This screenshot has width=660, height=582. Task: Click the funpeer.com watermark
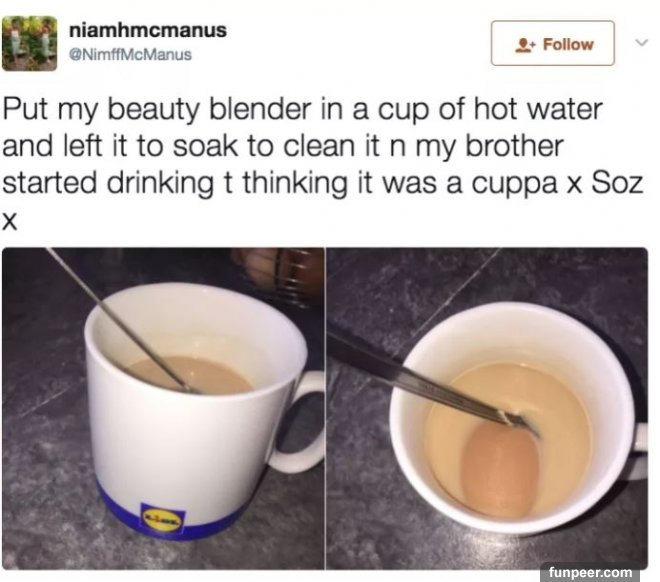click(590, 572)
